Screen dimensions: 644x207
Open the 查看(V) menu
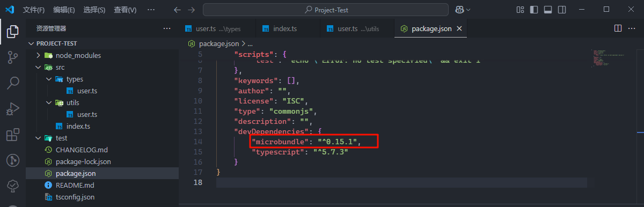click(x=125, y=10)
